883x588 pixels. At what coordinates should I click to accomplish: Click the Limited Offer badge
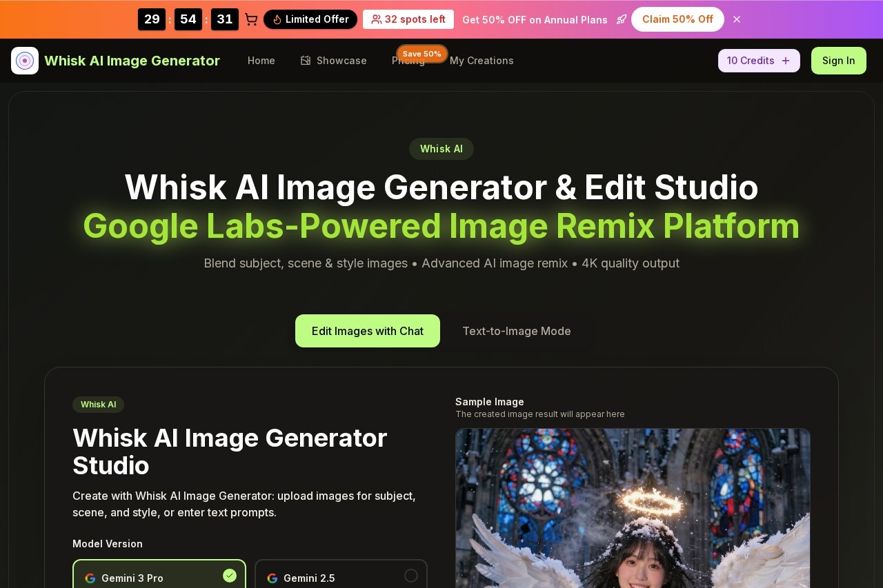pyautogui.click(x=310, y=19)
